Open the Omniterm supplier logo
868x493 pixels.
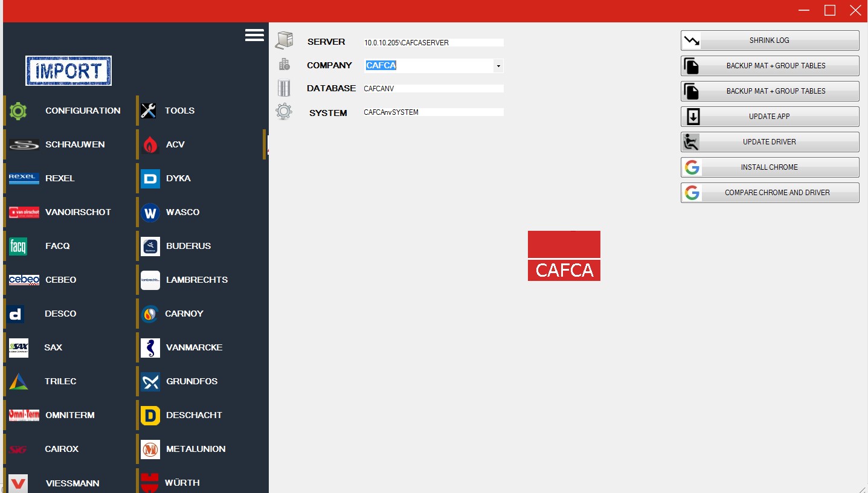point(24,415)
